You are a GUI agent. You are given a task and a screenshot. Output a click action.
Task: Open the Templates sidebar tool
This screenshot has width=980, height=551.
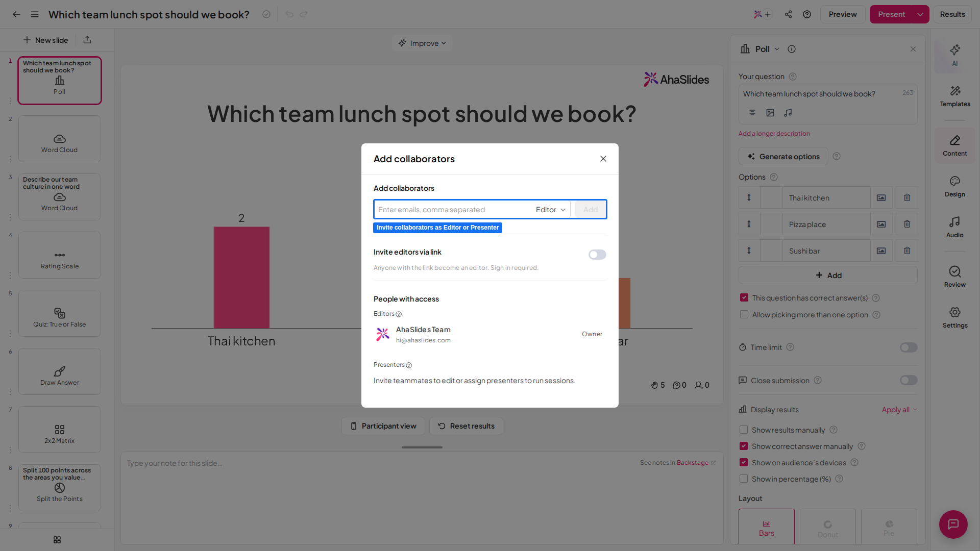pos(954,96)
